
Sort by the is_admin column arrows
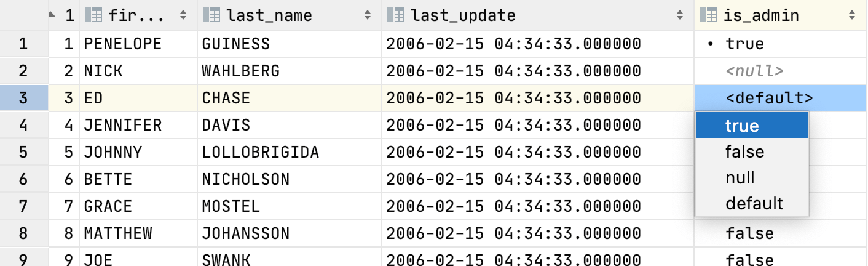[852, 15]
